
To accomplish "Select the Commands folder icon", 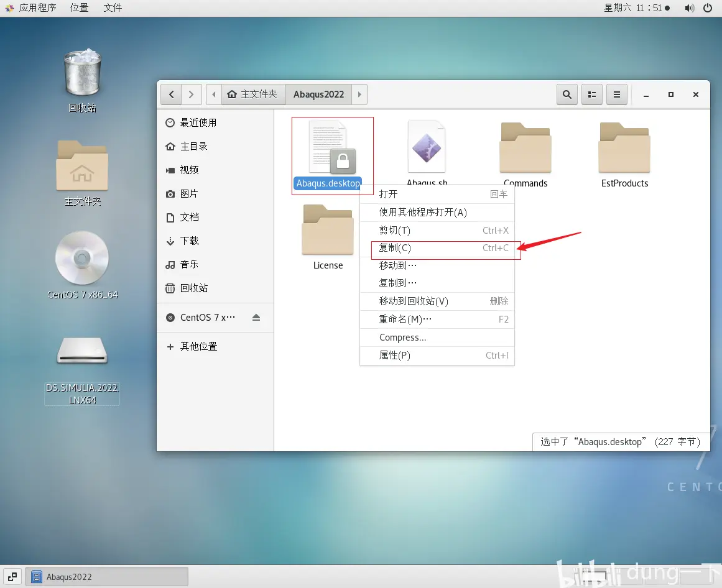I will (x=525, y=148).
